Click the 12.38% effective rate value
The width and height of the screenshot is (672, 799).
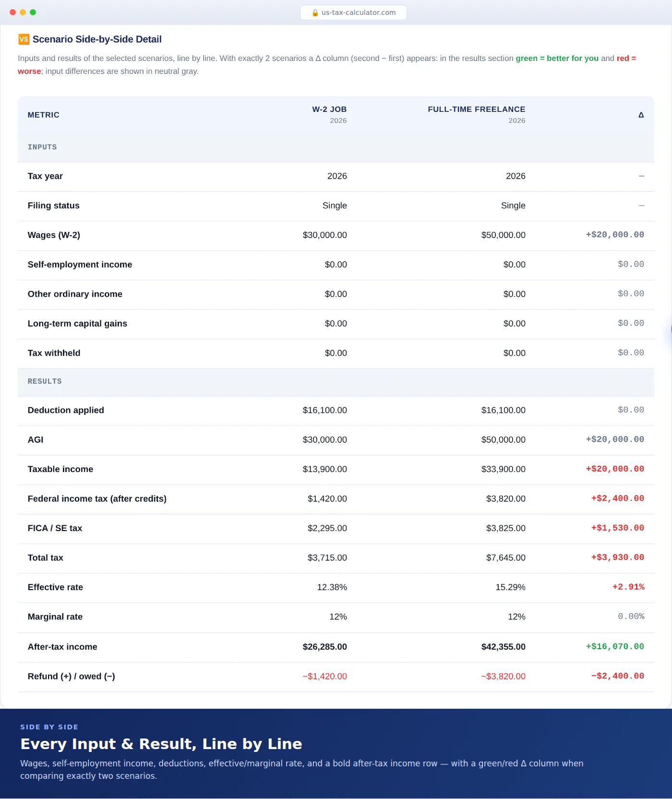pos(332,587)
